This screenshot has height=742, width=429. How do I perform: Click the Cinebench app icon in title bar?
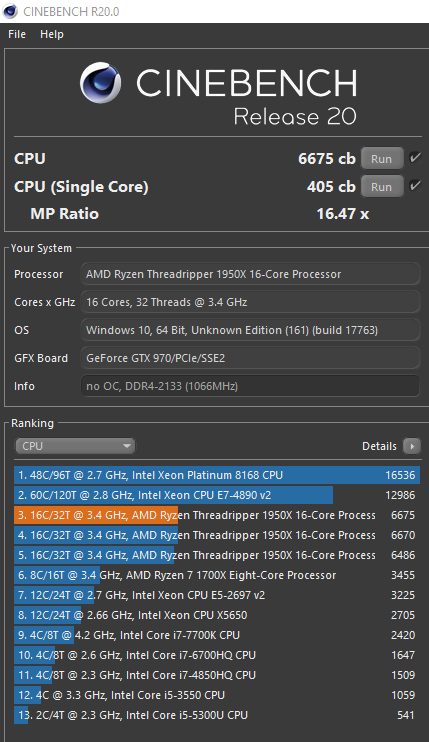pyautogui.click(x=9, y=11)
